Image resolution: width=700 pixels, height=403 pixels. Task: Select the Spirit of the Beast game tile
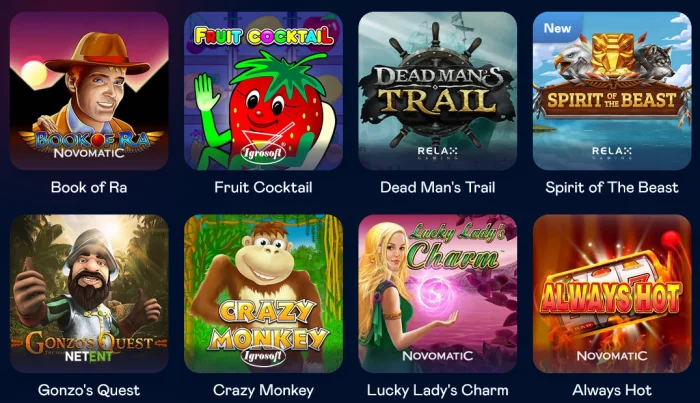[x=612, y=91]
